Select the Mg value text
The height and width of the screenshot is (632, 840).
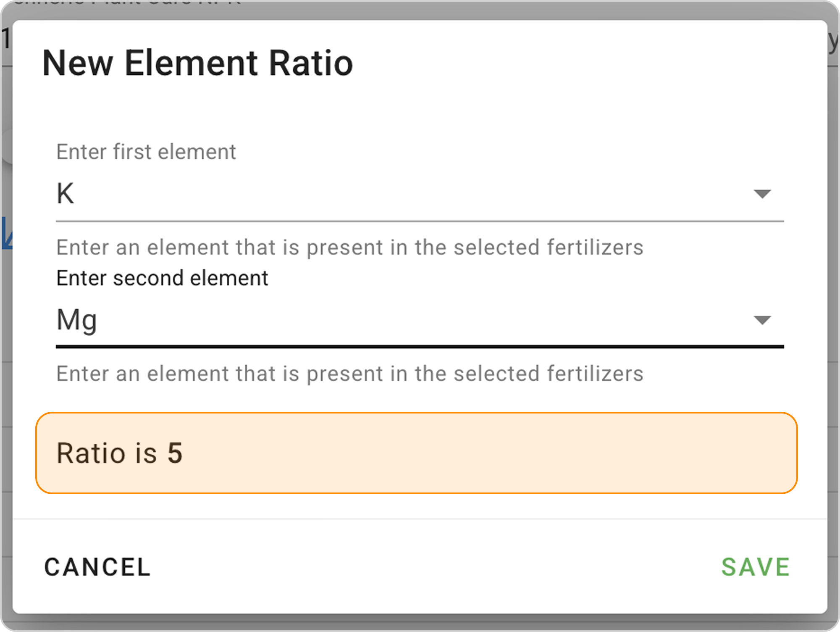(x=76, y=320)
